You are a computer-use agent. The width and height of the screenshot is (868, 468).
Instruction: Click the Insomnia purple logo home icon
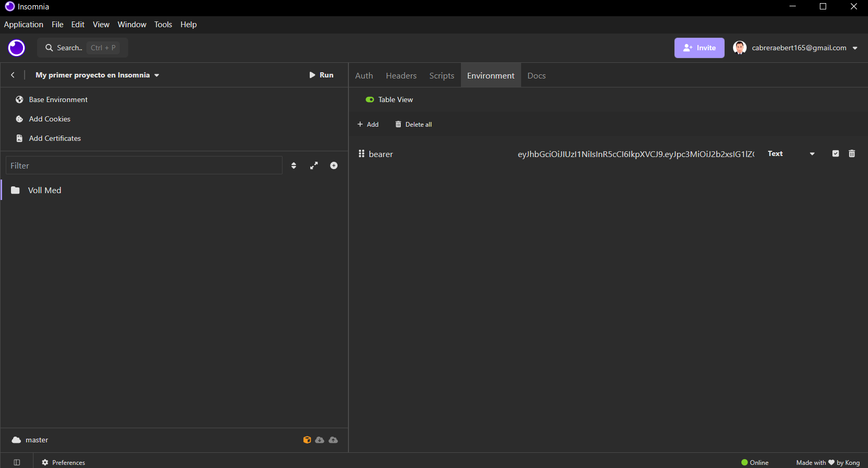16,48
